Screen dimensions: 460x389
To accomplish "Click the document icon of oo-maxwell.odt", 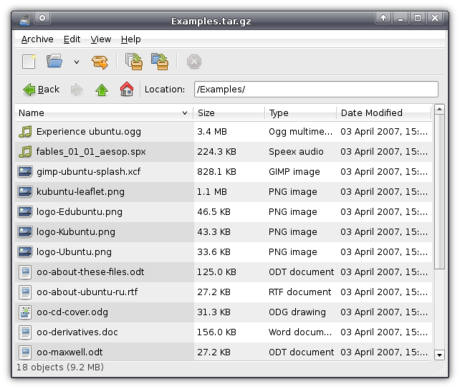I will pos(25,352).
